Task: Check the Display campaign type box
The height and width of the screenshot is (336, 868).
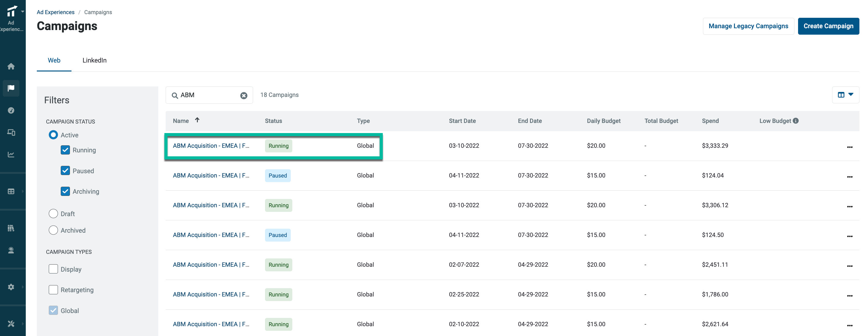Action: (x=53, y=269)
